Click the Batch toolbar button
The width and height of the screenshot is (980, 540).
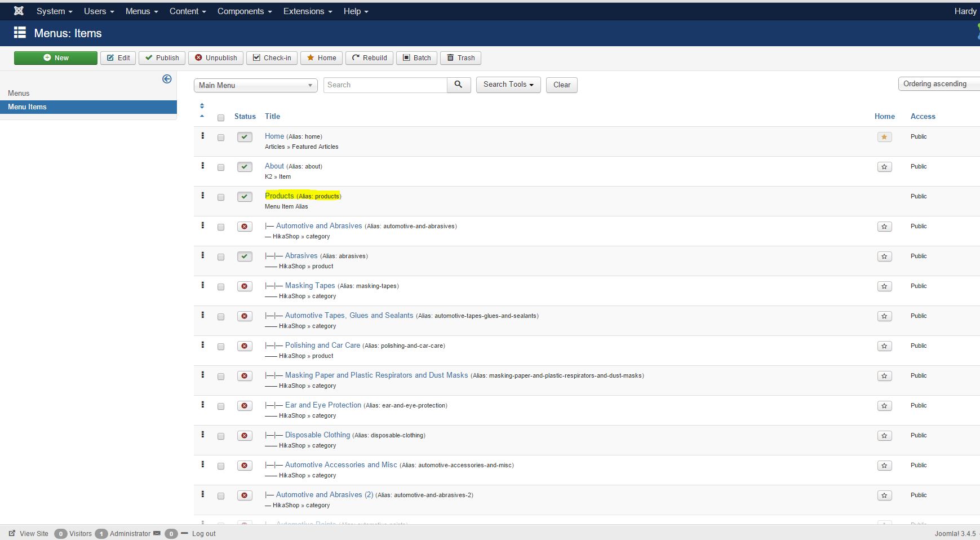417,57
